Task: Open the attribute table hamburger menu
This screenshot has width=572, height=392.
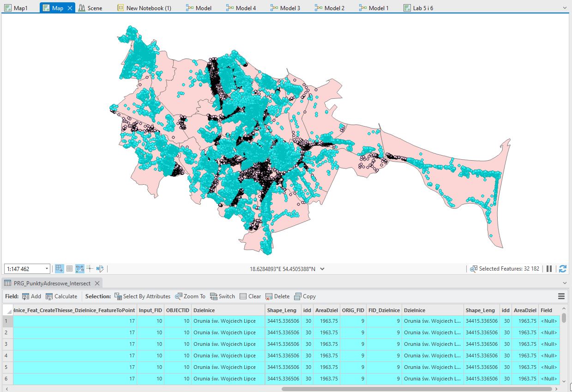Action: 561,296
